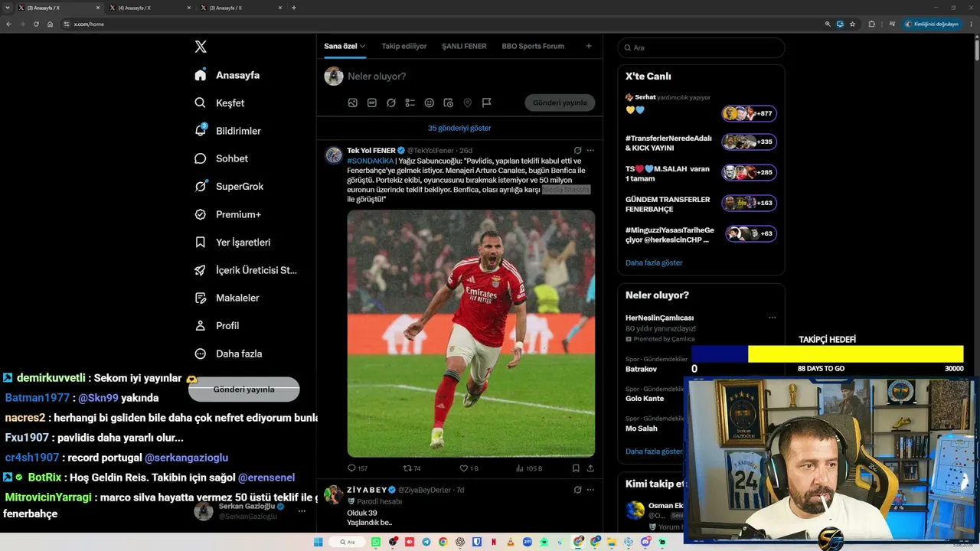Go to Profil page
The width and height of the screenshot is (980, 551).
click(217, 325)
